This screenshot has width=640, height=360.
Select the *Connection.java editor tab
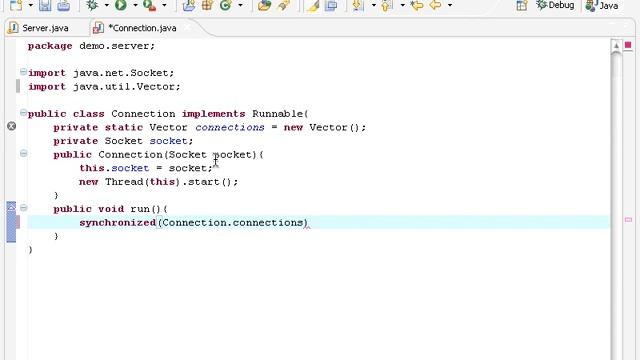click(135, 28)
